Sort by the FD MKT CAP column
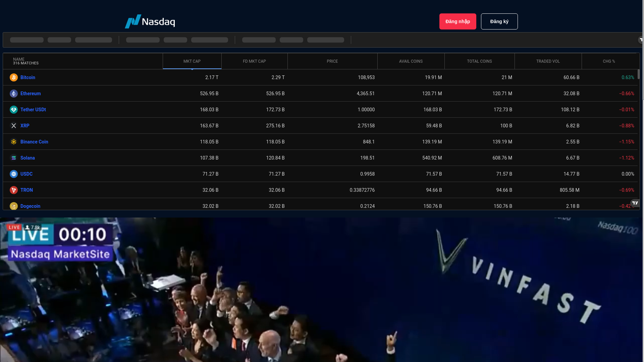 click(x=255, y=61)
